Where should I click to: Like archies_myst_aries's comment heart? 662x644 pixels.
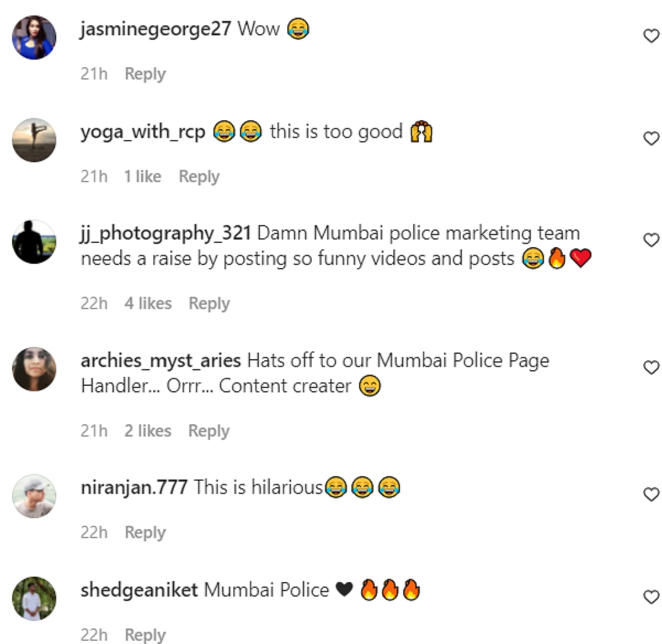652,367
